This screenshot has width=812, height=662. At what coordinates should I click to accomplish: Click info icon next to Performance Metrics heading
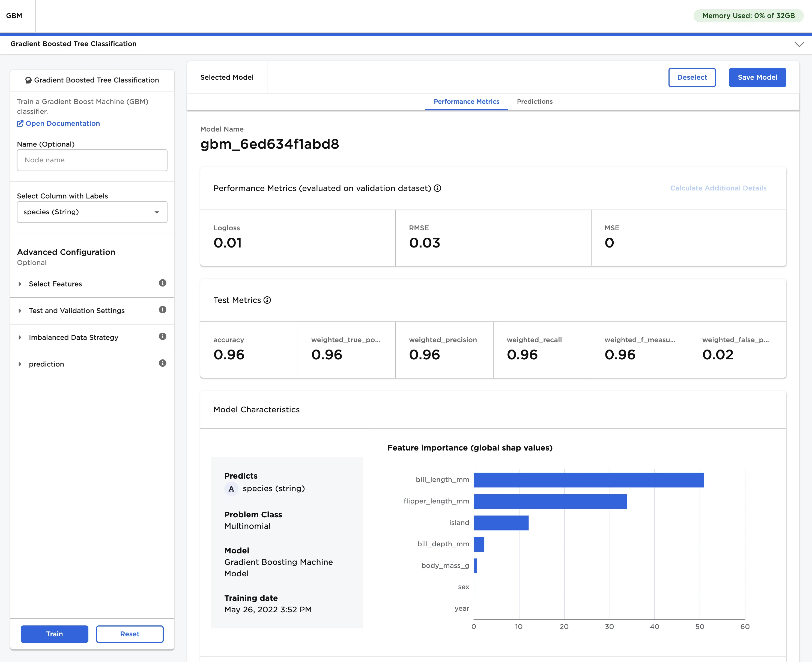438,188
